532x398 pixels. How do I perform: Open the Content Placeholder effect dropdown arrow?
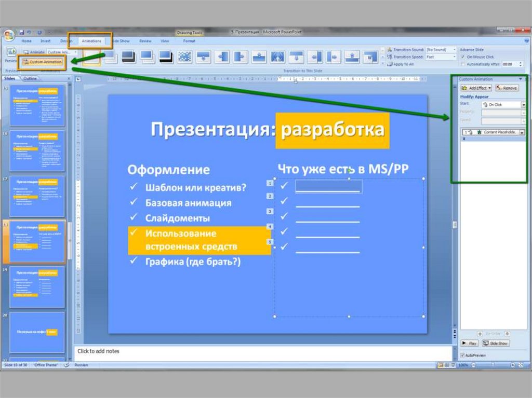tap(522, 132)
